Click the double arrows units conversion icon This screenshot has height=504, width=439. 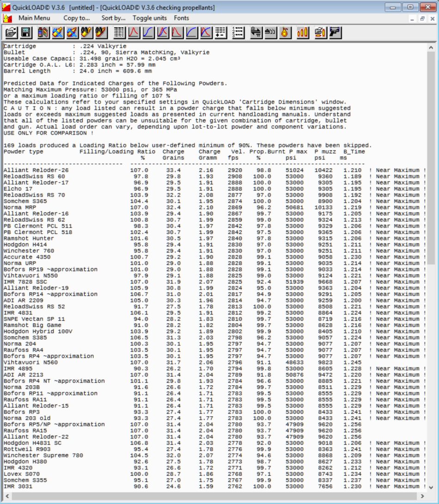click(x=256, y=32)
